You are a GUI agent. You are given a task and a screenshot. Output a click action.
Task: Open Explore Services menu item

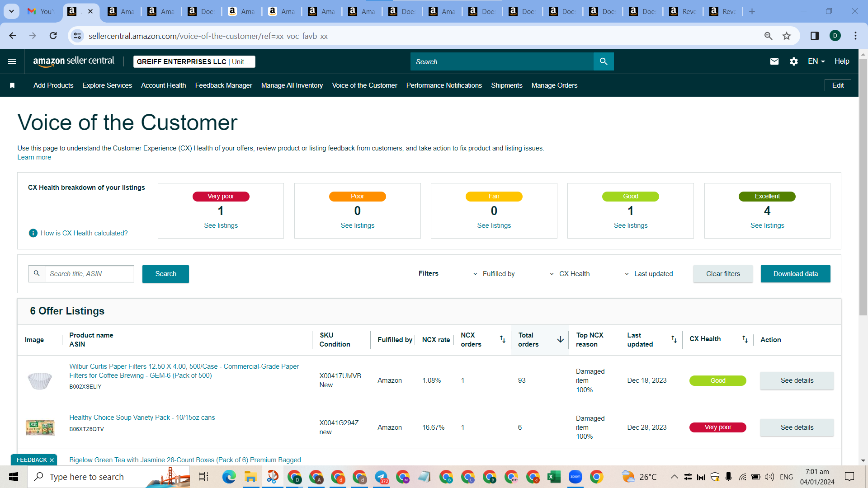107,85
